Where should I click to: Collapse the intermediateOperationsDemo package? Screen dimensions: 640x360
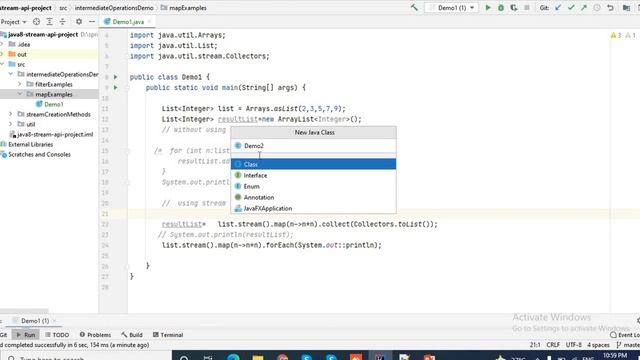(11, 74)
